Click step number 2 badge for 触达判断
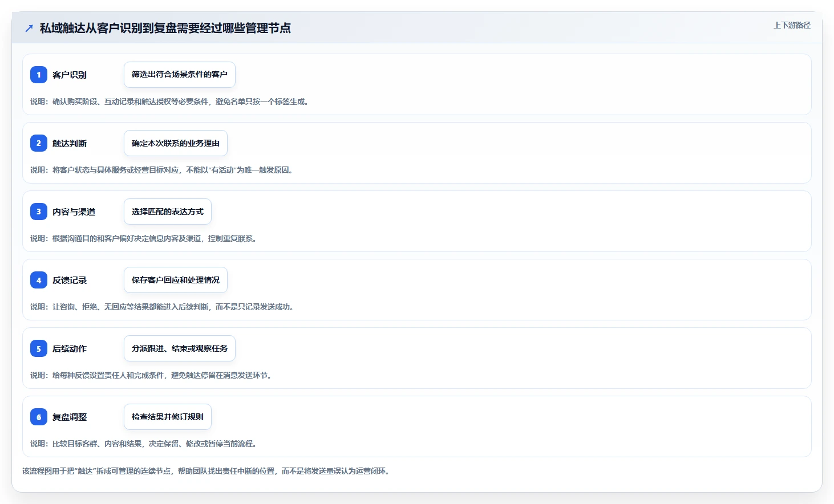This screenshot has width=834, height=504. click(x=39, y=143)
